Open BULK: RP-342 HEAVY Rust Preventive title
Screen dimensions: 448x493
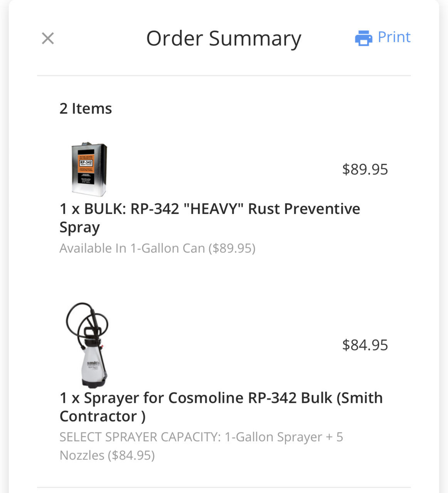(x=210, y=218)
